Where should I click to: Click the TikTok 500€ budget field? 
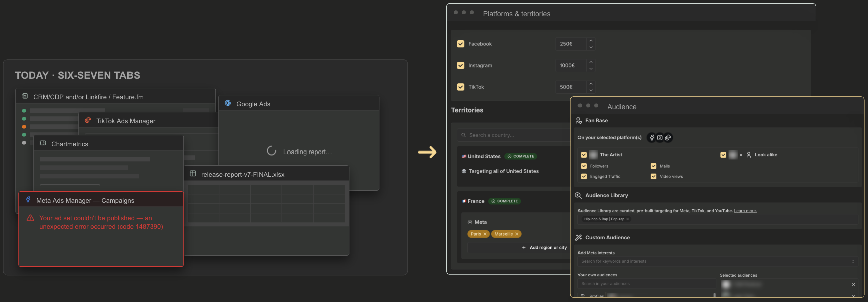[571, 87]
